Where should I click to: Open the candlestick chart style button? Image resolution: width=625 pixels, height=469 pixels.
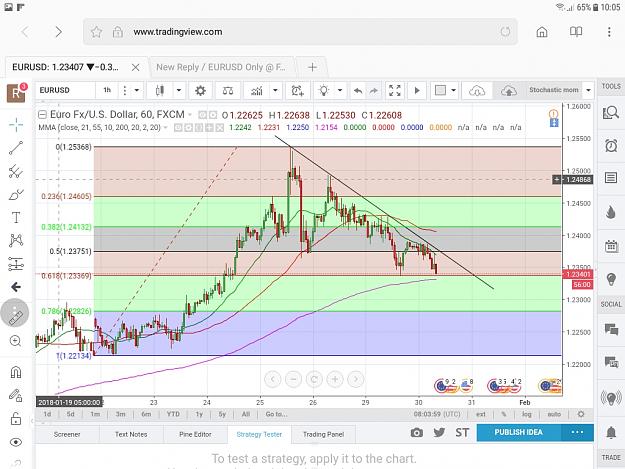[160, 91]
